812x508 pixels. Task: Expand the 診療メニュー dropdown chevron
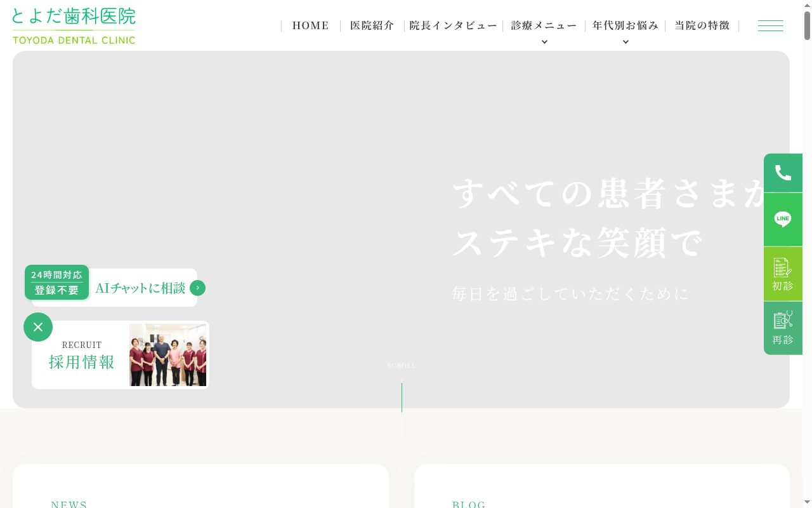pyautogui.click(x=544, y=42)
